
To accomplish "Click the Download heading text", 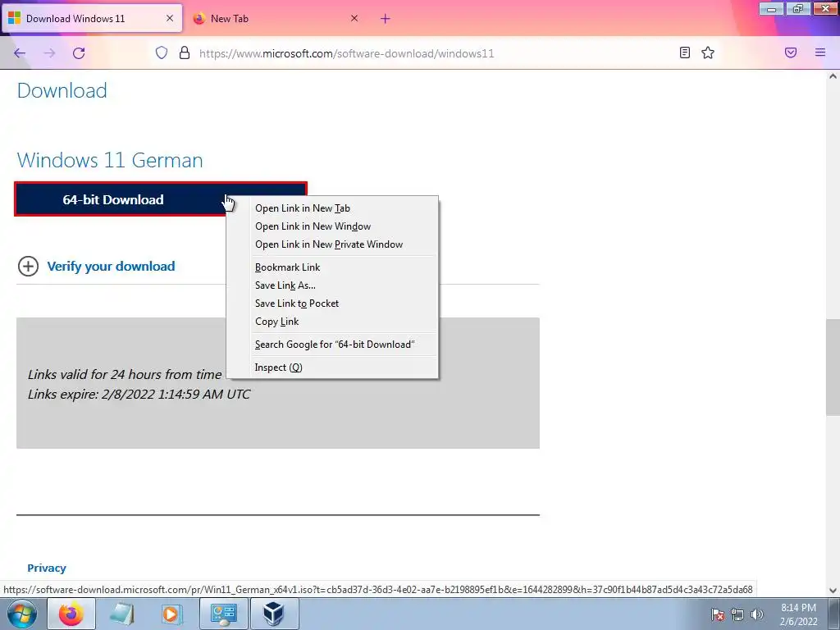I will (x=62, y=90).
